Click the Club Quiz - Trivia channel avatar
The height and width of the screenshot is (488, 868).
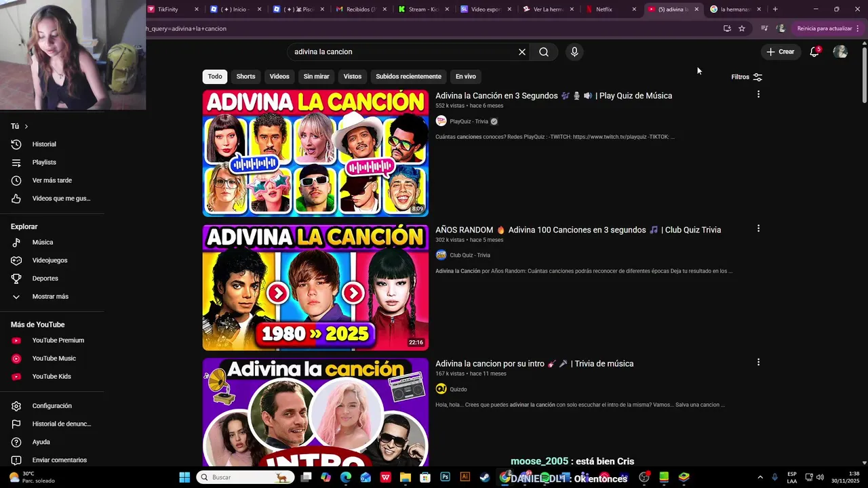[441, 255]
